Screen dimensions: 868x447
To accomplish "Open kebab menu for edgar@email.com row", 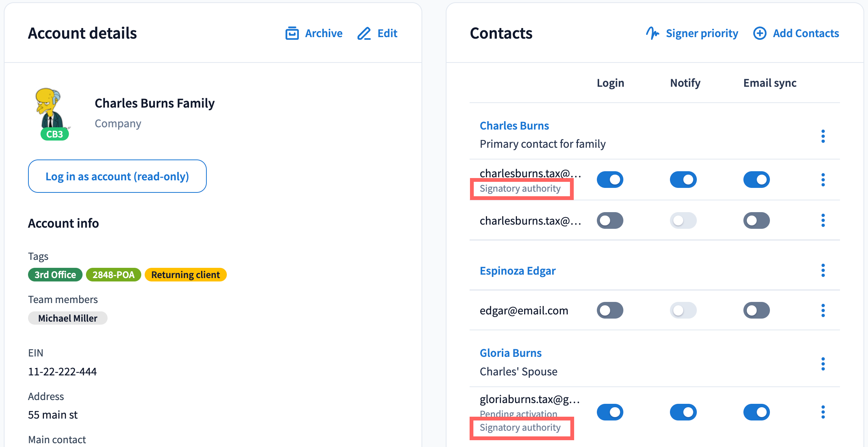I will click(823, 310).
